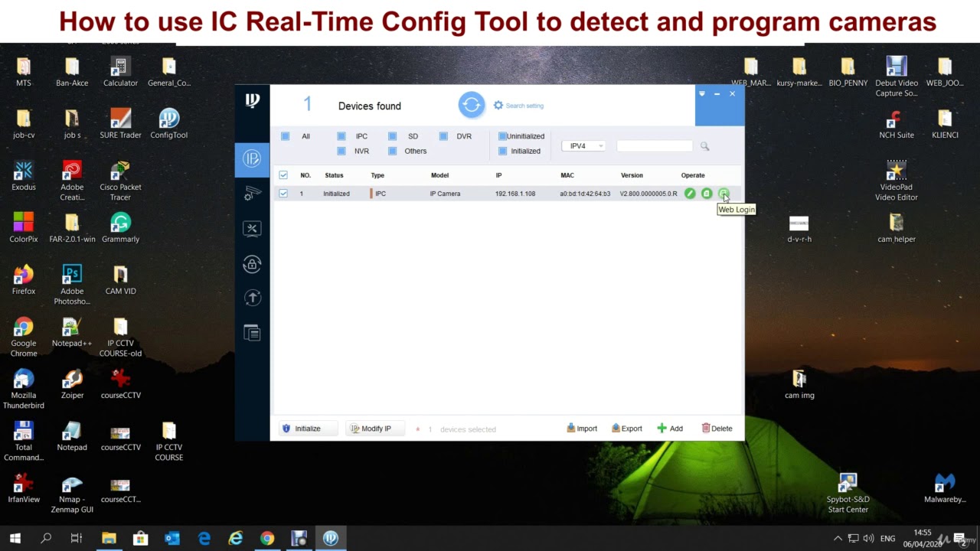Open the Camera Settings sidebar icon
This screenshot has width=980, height=551.
(x=252, y=194)
